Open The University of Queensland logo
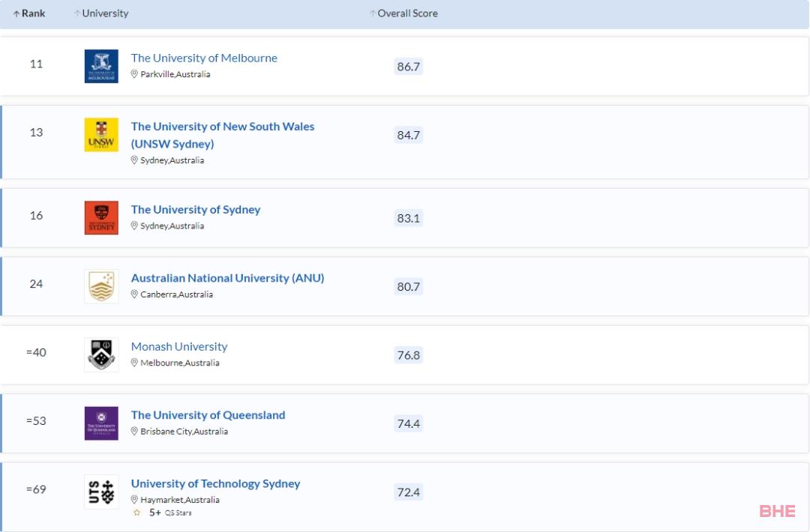Screen dimensions: 810x532 click(101, 423)
